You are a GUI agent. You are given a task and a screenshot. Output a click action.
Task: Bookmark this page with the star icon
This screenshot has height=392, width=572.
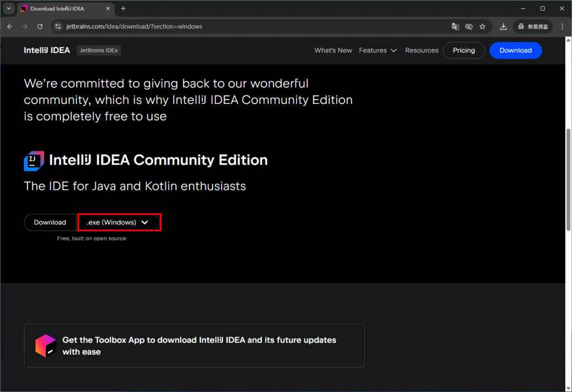[482, 26]
